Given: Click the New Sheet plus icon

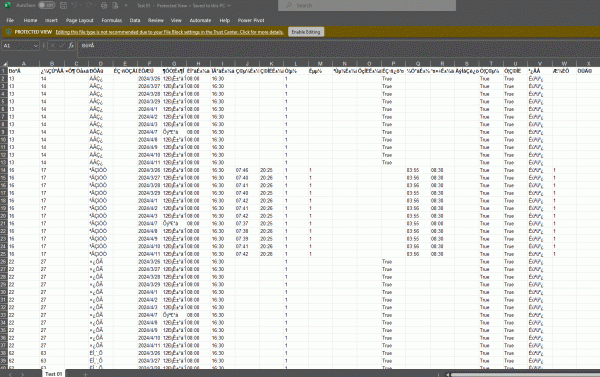Looking at the screenshot, I should coord(85,374).
